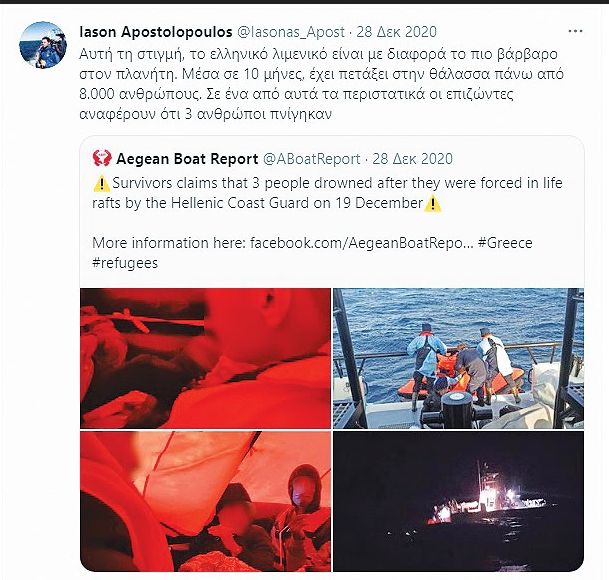Open the Iason Apostolopoulos display name
The image size is (609, 580).
pos(156,32)
